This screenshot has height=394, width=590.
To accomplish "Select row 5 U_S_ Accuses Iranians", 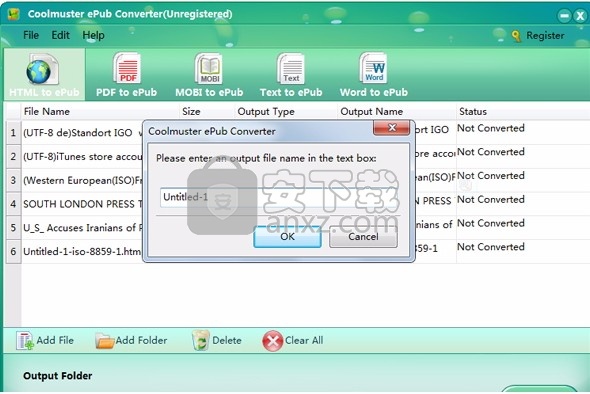I will click(82, 228).
